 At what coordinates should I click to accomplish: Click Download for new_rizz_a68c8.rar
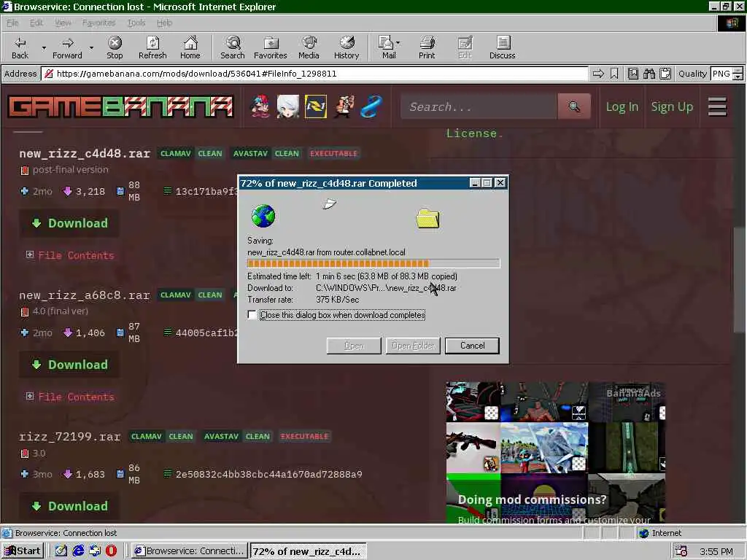69,365
